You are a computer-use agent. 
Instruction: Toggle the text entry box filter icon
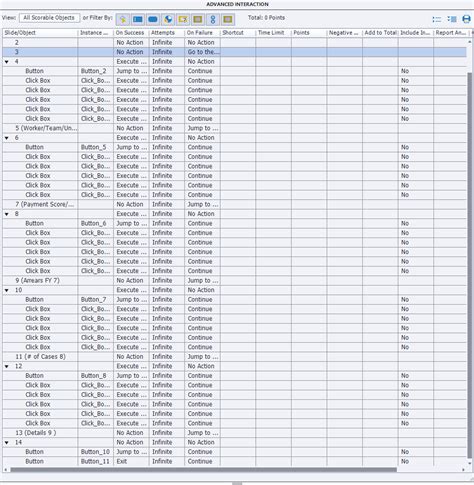(x=138, y=19)
